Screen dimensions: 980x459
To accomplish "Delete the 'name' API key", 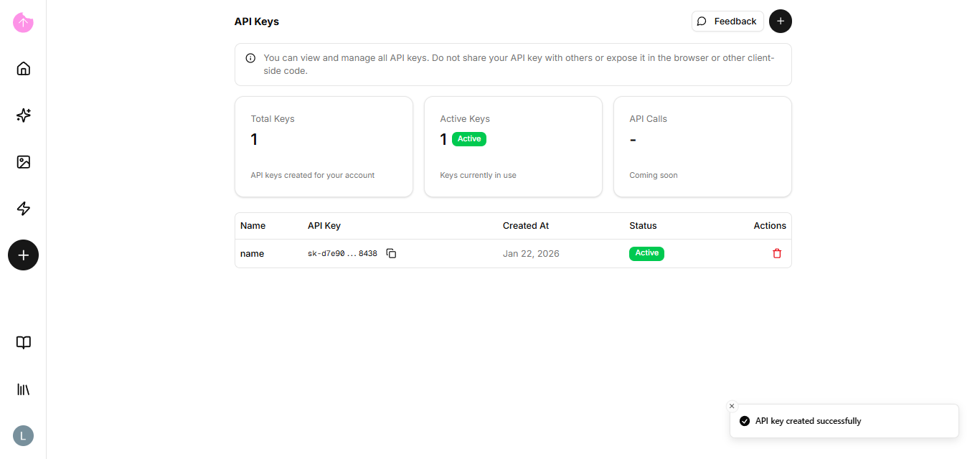I will click(x=776, y=253).
